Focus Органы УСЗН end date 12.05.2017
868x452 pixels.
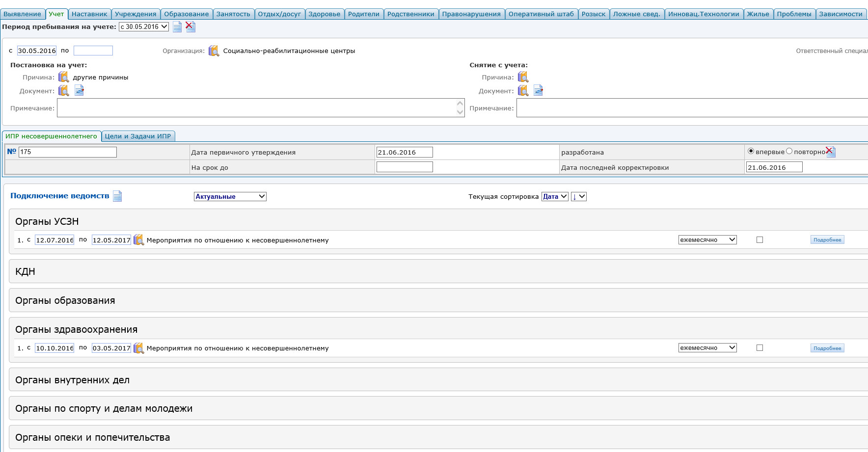[x=111, y=240]
